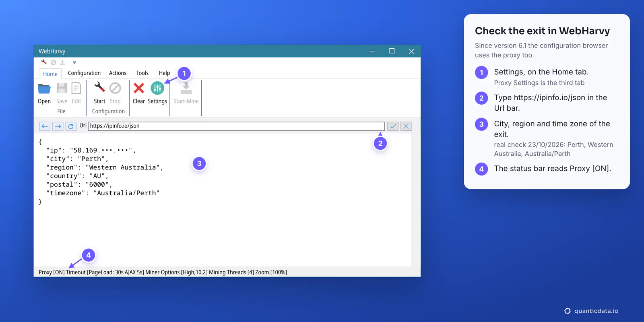
Task: Click the Start-Mine download icon
Action: click(186, 88)
